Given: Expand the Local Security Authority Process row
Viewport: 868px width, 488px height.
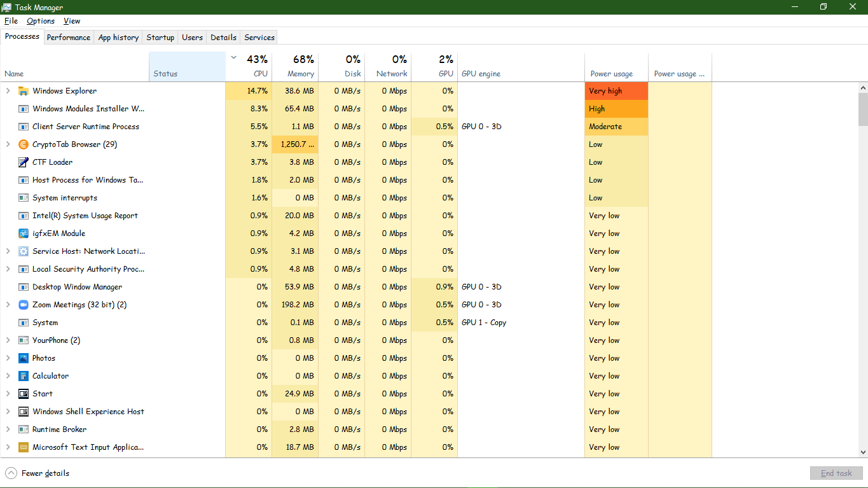Looking at the screenshot, I should [8, 269].
